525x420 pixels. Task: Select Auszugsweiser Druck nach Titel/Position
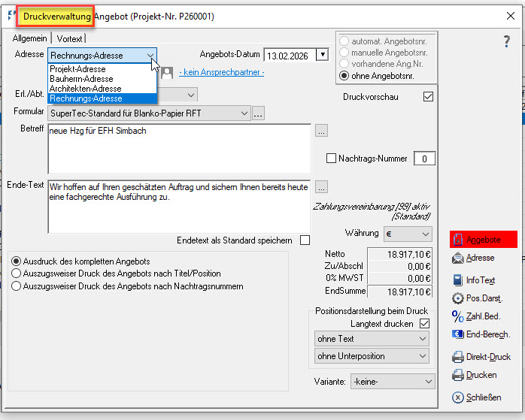(17, 273)
